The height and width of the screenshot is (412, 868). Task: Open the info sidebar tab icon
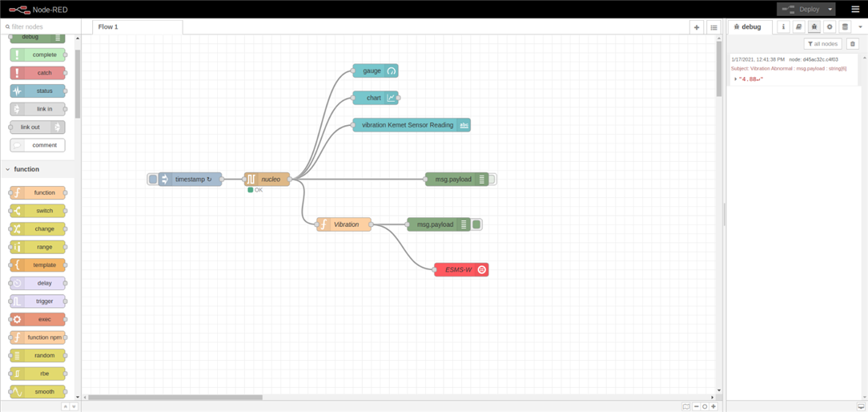click(783, 26)
